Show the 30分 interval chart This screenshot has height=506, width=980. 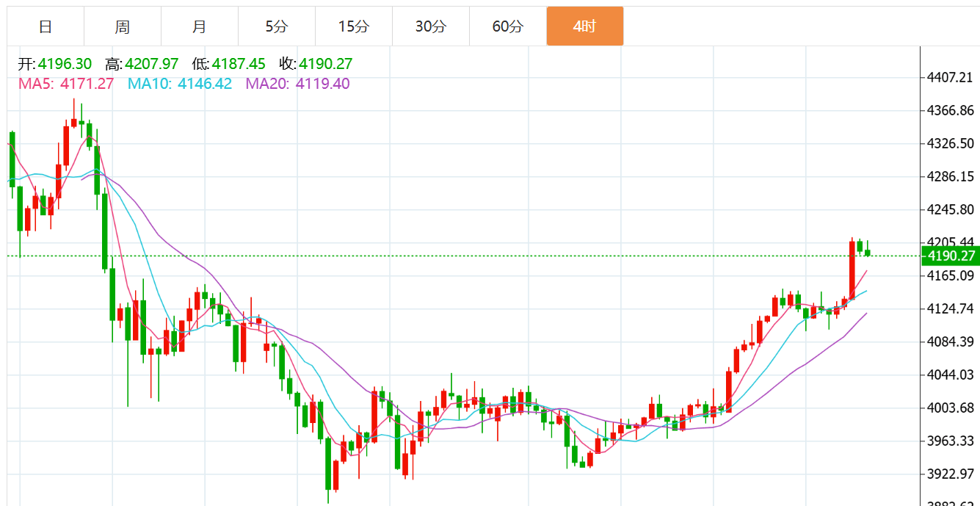(x=431, y=26)
